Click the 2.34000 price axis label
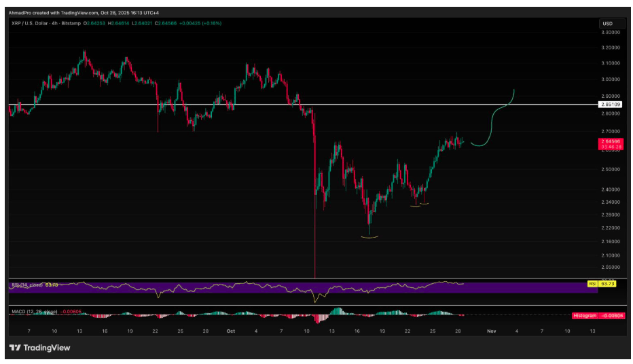 pos(611,202)
